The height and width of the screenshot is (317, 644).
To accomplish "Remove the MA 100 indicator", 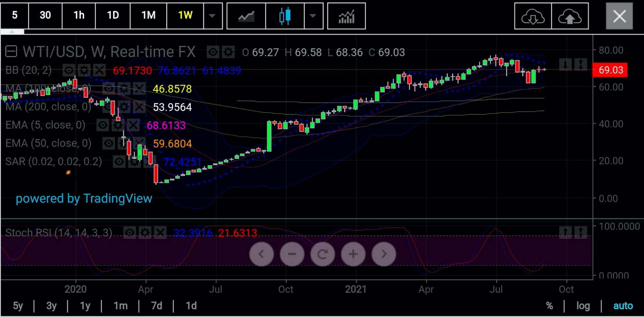I will click(139, 89).
